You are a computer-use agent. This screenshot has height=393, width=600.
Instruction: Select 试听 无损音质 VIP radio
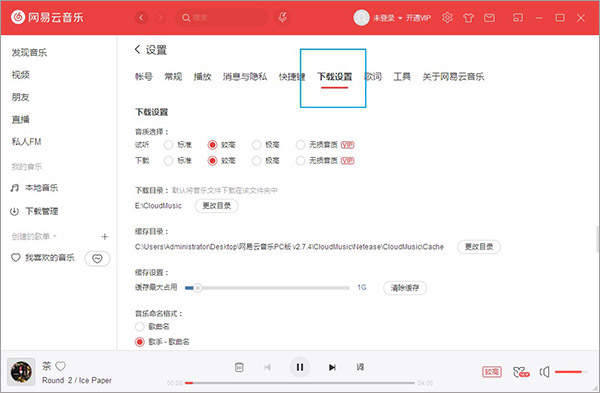pos(300,145)
